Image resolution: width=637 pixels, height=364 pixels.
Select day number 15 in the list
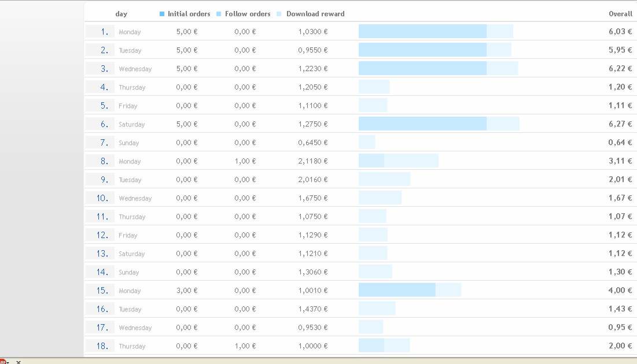coord(102,291)
